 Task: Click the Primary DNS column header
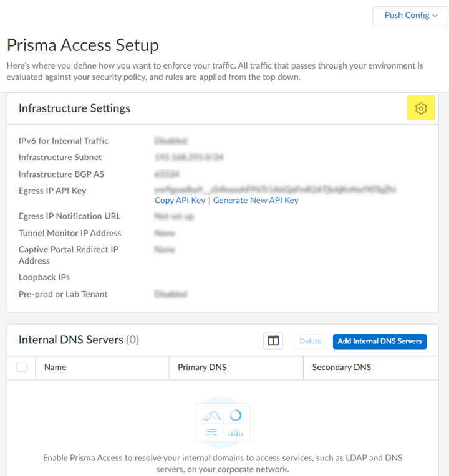click(x=202, y=368)
